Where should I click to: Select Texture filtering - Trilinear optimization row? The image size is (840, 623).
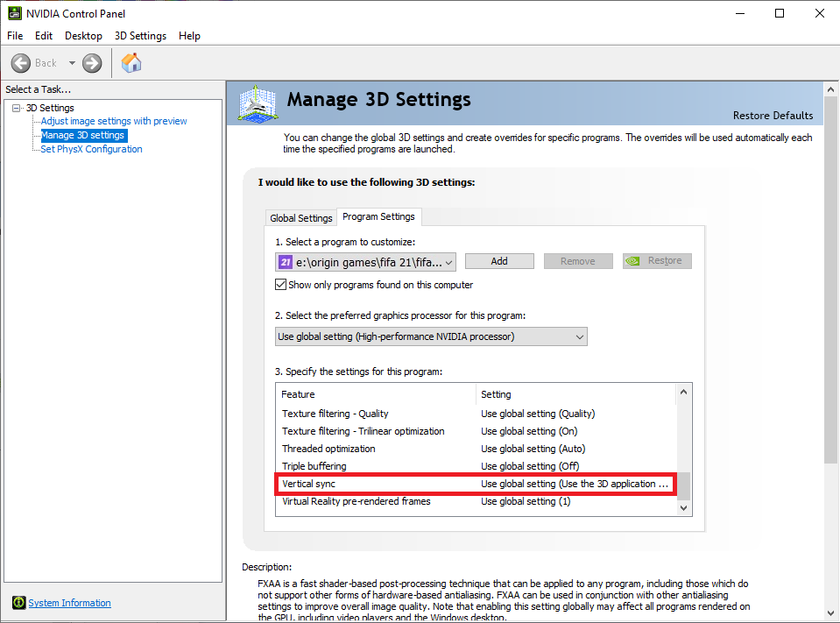476,431
